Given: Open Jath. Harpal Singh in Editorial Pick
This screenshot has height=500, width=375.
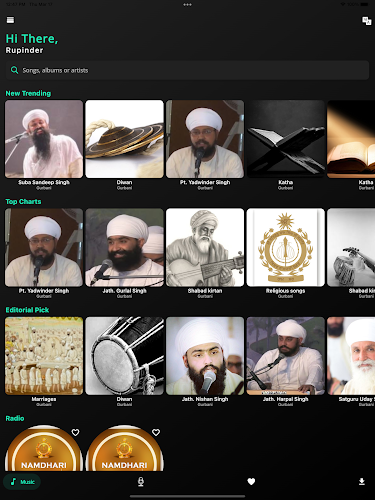Looking at the screenshot, I should [x=285, y=356].
